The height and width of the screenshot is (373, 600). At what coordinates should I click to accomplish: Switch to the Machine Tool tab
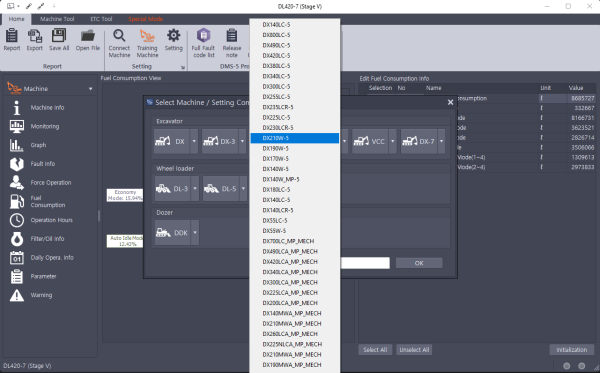[57, 19]
